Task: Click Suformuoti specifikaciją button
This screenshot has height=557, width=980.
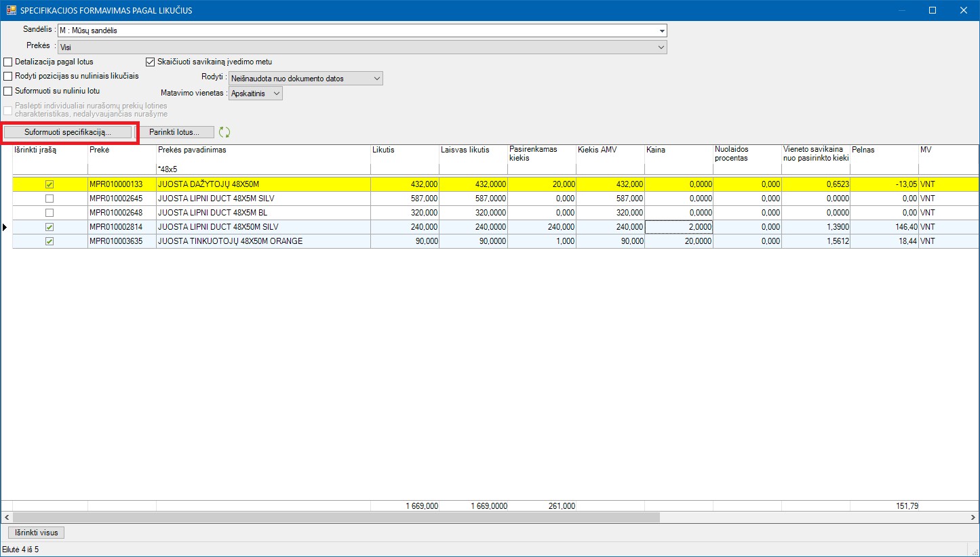Action: pos(68,132)
